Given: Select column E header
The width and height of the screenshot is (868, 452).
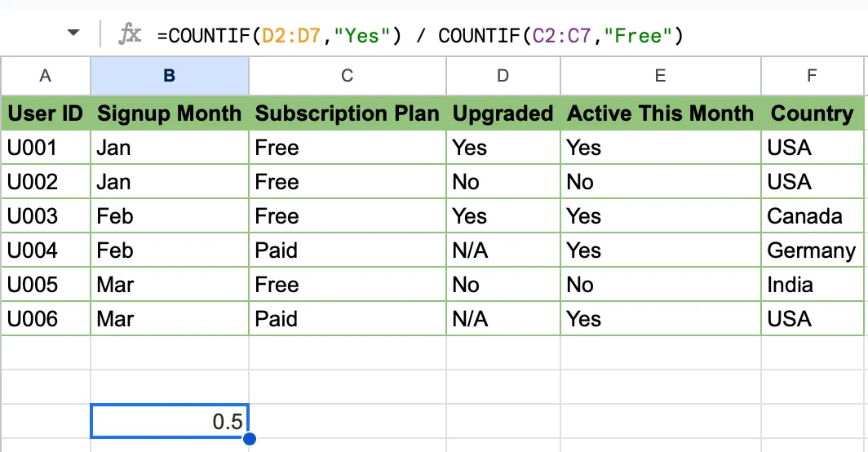Looking at the screenshot, I should point(661,76).
